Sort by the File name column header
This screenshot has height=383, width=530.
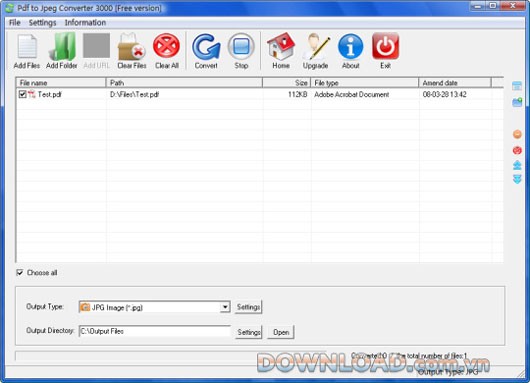pos(61,83)
